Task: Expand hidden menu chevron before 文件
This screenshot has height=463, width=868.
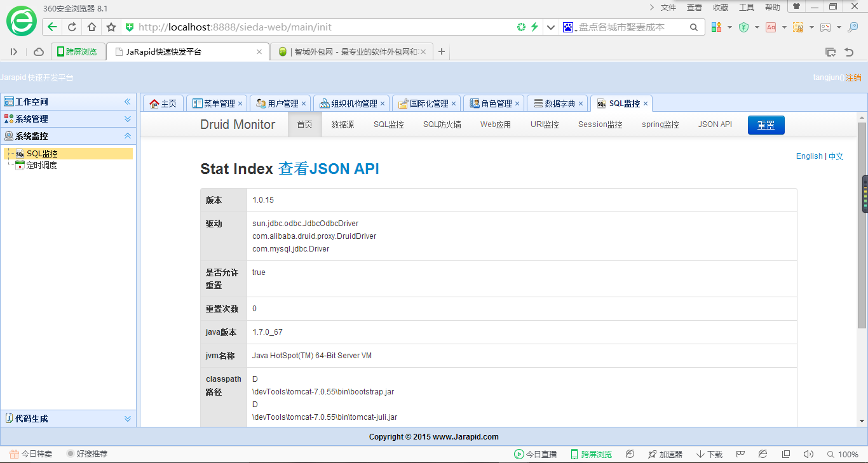Action: tap(651, 7)
